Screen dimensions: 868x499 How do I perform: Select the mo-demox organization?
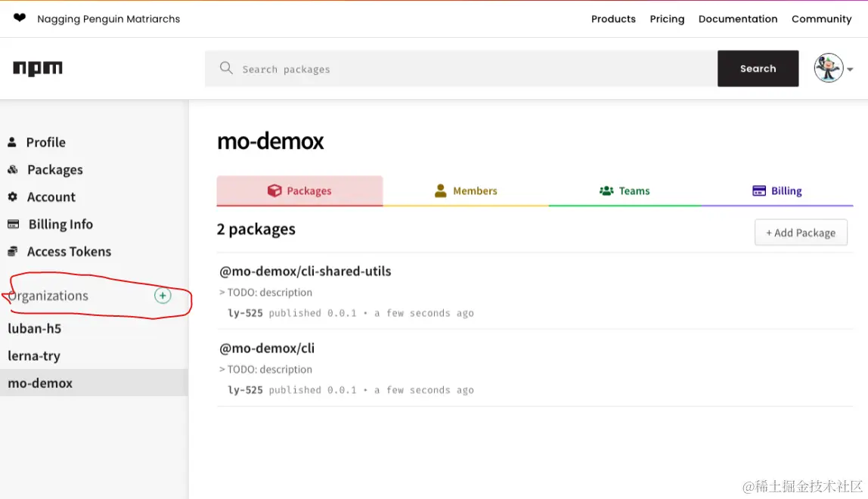[x=94, y=383]
